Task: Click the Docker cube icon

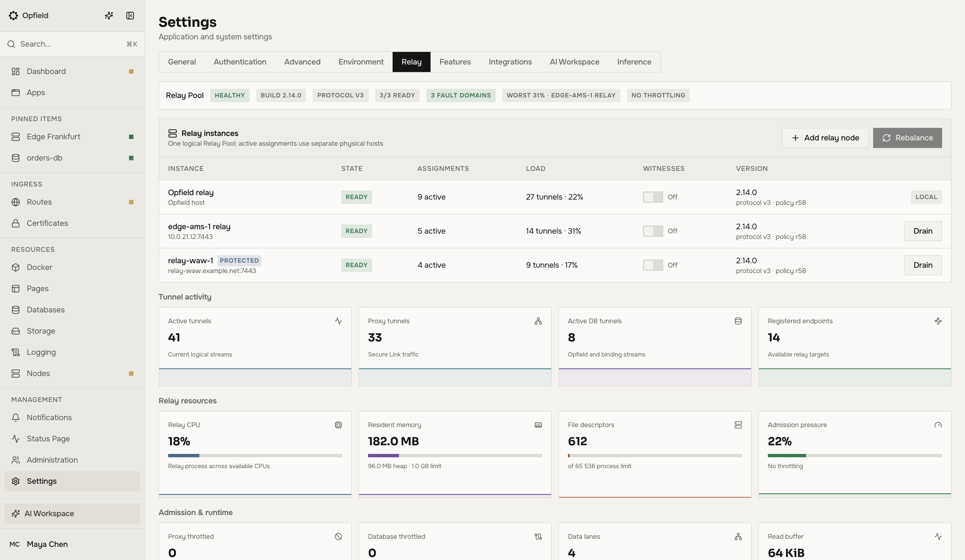Action: [x=16, y=267]
